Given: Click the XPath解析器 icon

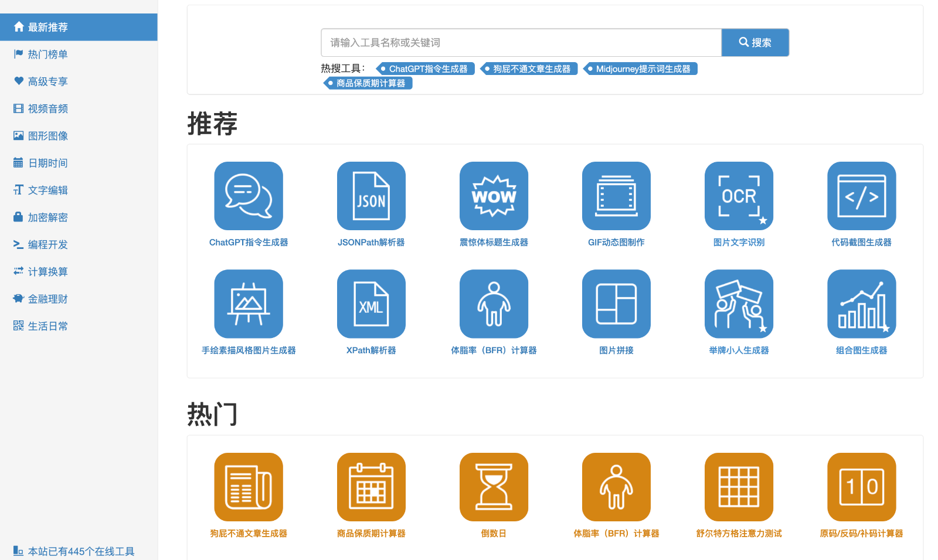Looking at the screenshot, I should [371, 303].
